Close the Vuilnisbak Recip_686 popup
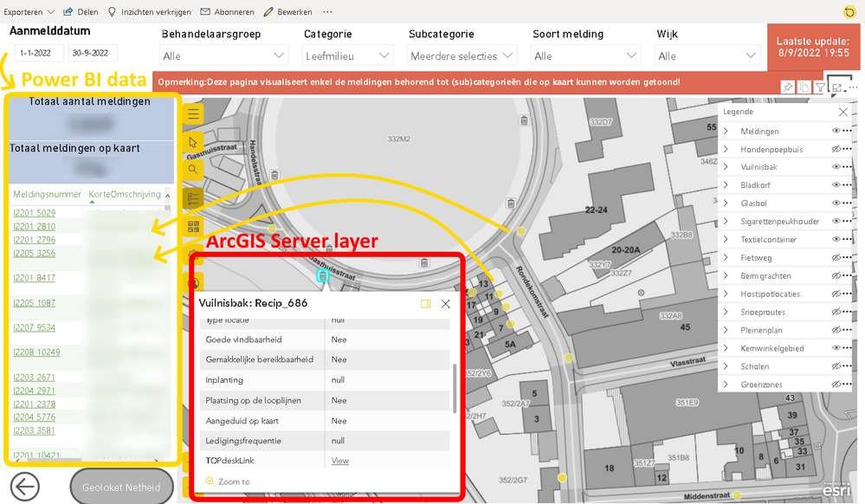The image size is (865, 504). [x=446, y=304]
